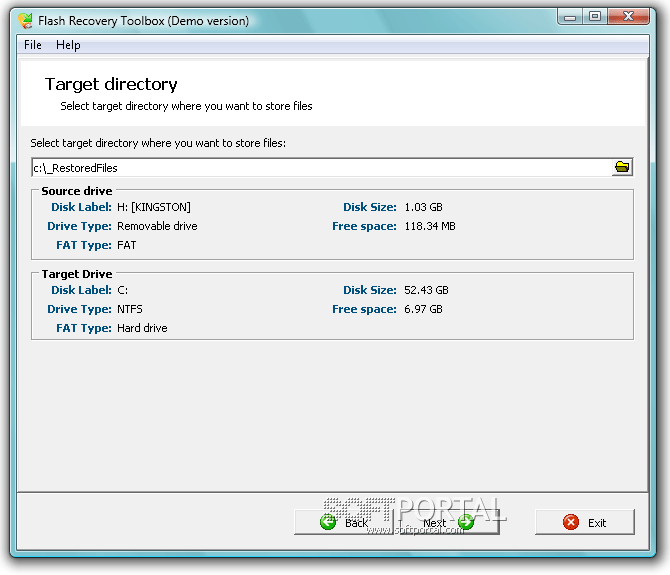Click the source disk size '1.03 GB'
The image size is (670, 575).
pyautogui.click(x=423, y=207)
